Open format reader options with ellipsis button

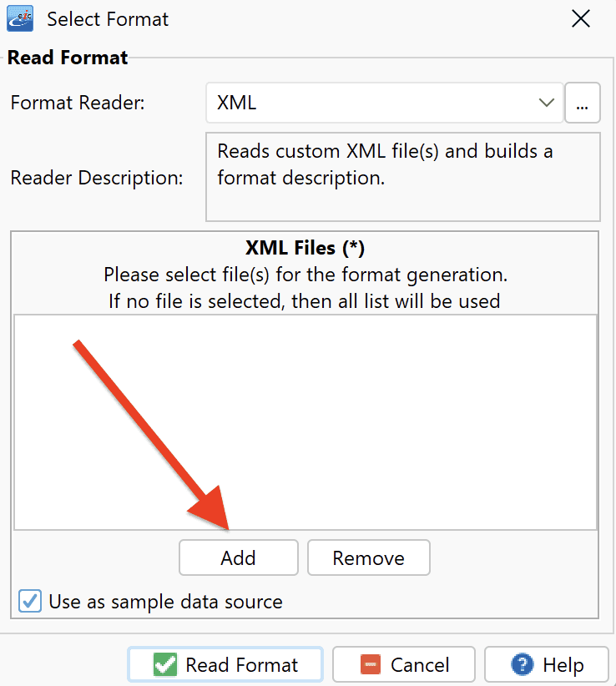[x=583, y=103]
